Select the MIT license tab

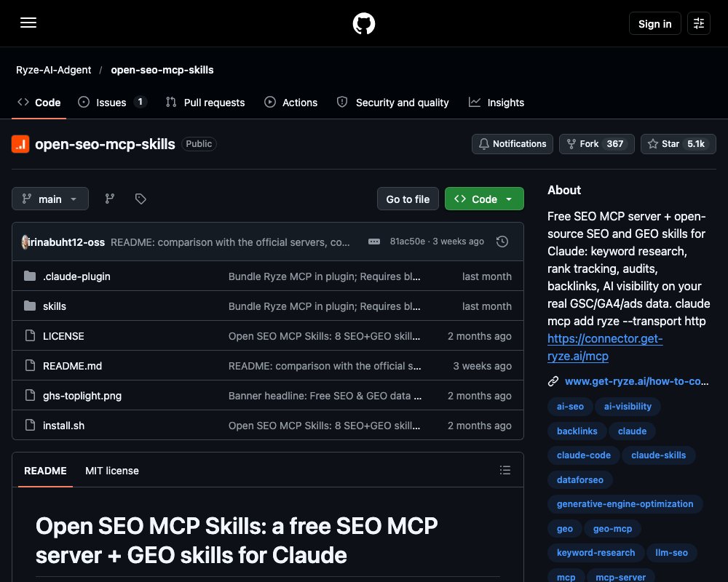pyautogui.click(x=112, y=471)
